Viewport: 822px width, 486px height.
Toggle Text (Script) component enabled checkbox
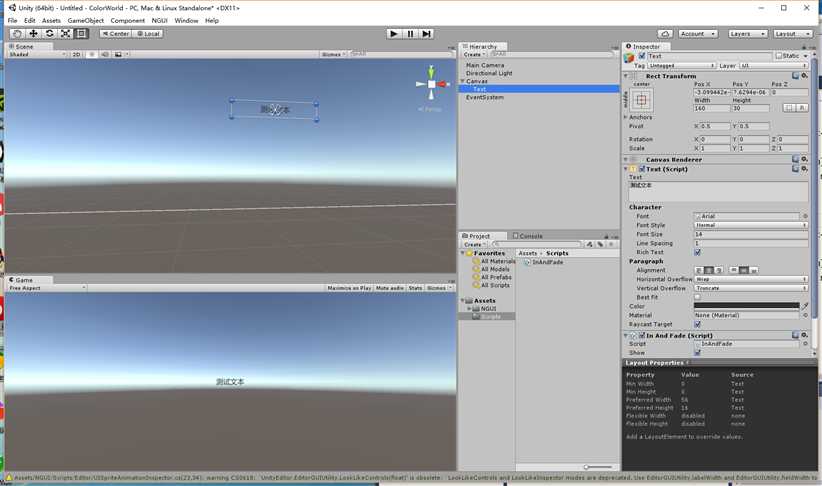click(x=642, y=169)
